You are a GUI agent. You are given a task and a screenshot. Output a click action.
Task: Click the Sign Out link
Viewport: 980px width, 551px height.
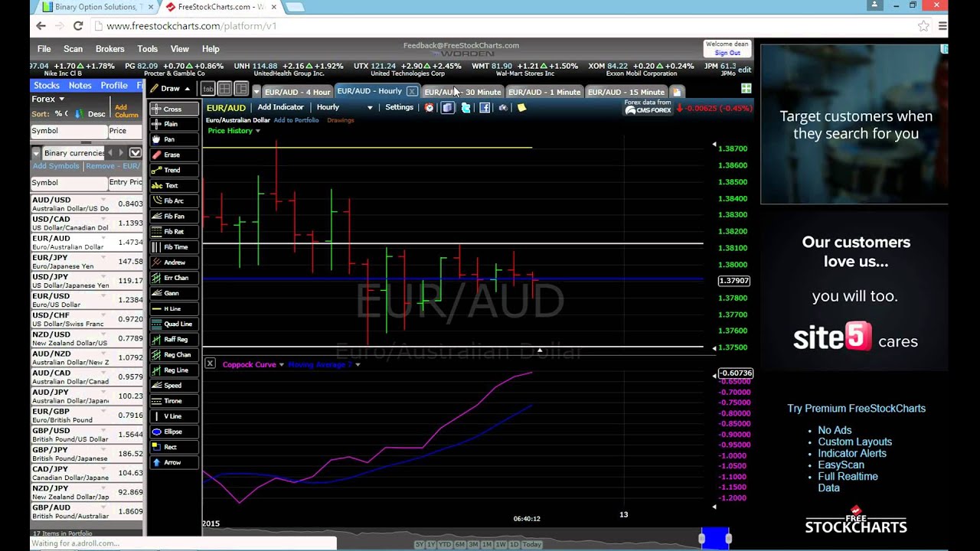click(x=727, y=54)
